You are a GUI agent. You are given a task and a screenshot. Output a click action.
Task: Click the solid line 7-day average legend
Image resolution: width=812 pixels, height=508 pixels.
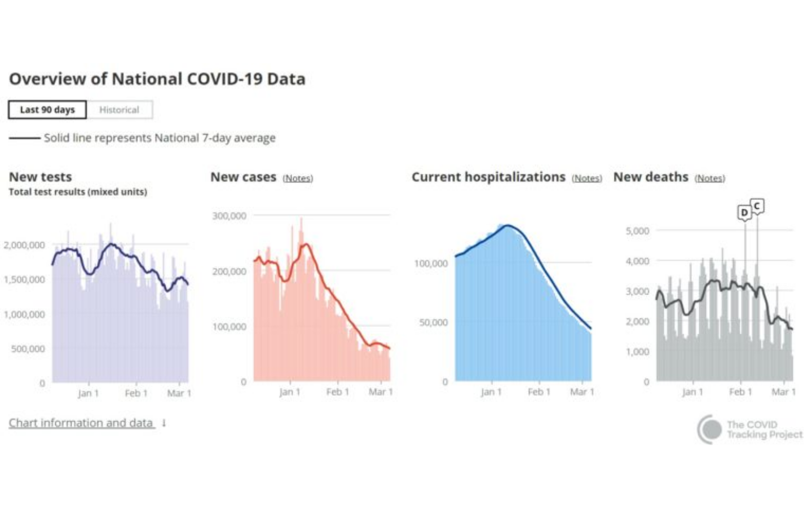click(142, 138)
